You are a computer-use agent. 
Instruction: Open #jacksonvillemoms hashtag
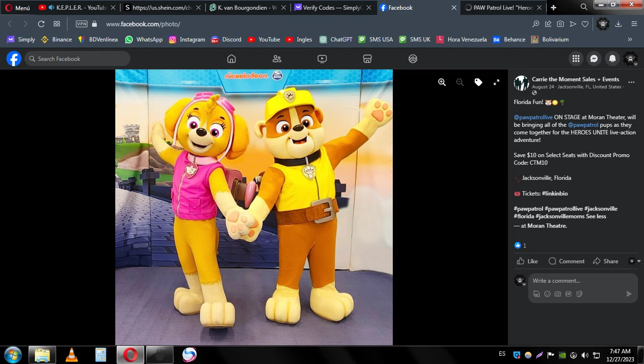(560, 216)
